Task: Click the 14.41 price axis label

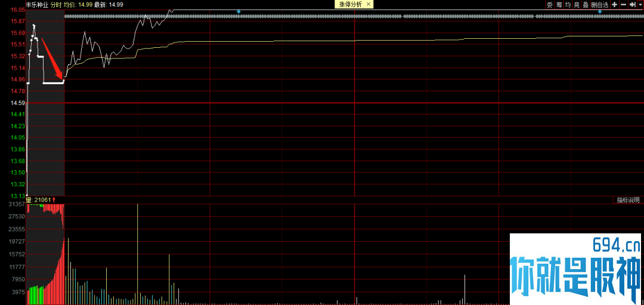Action: tap(19, 114)
